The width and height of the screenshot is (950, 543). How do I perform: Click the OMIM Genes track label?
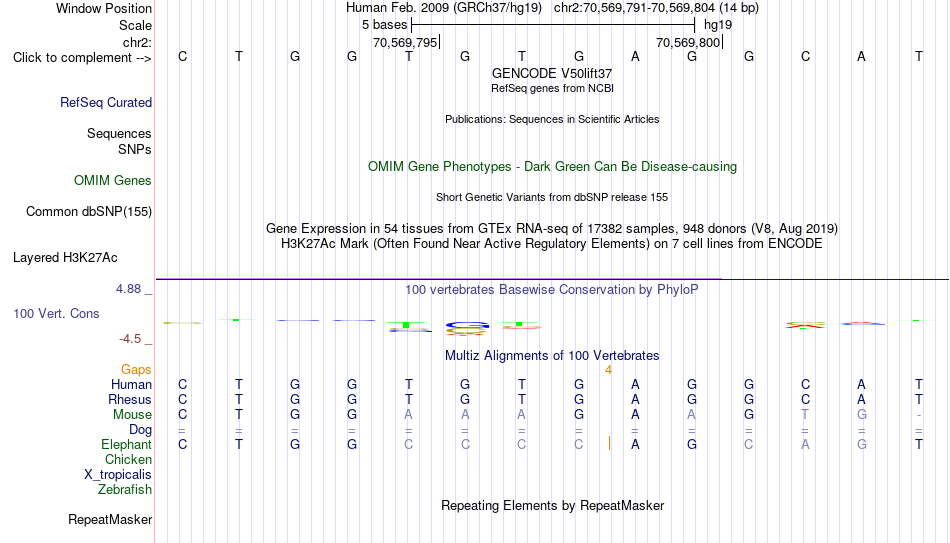click(x=113, y=181)
